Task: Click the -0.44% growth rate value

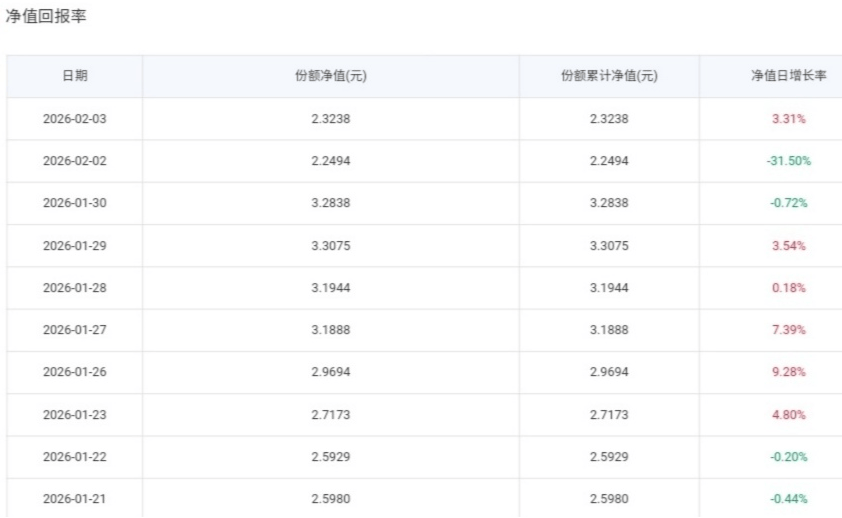Action: pyautogui.click(x=789, y=499)
